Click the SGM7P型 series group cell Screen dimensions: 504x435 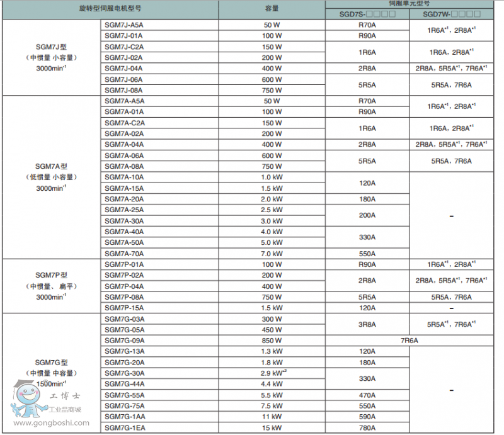[x=52, y=286]
